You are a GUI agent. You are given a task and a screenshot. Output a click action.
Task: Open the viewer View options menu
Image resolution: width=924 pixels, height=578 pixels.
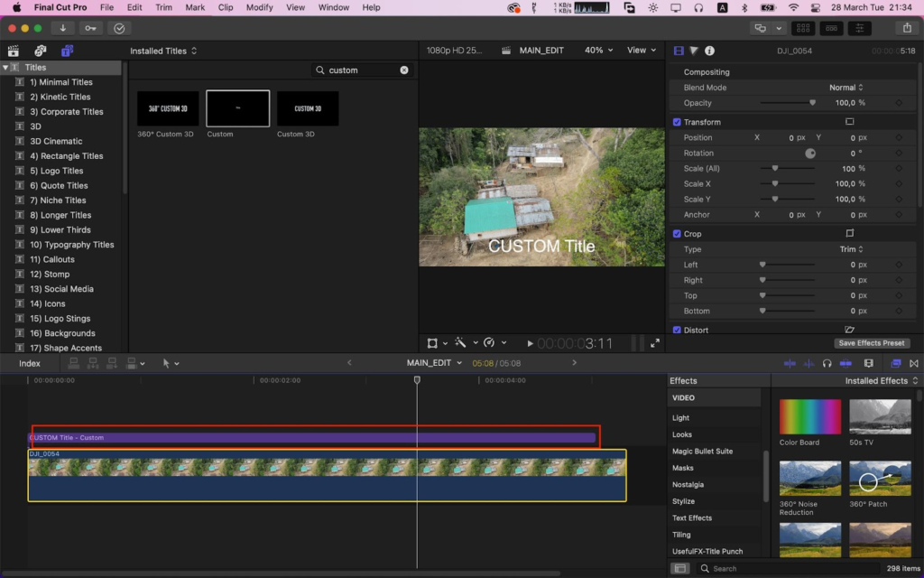[x=642, y=51]
